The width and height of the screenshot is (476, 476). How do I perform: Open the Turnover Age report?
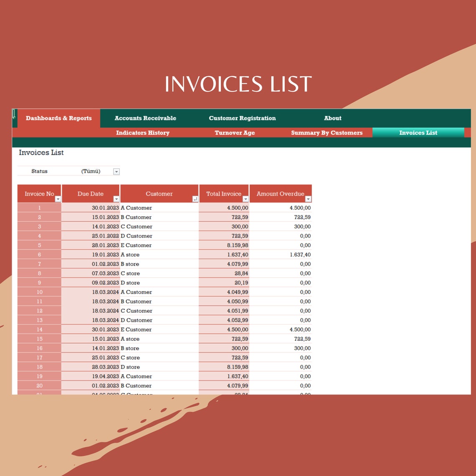point(235,133)
